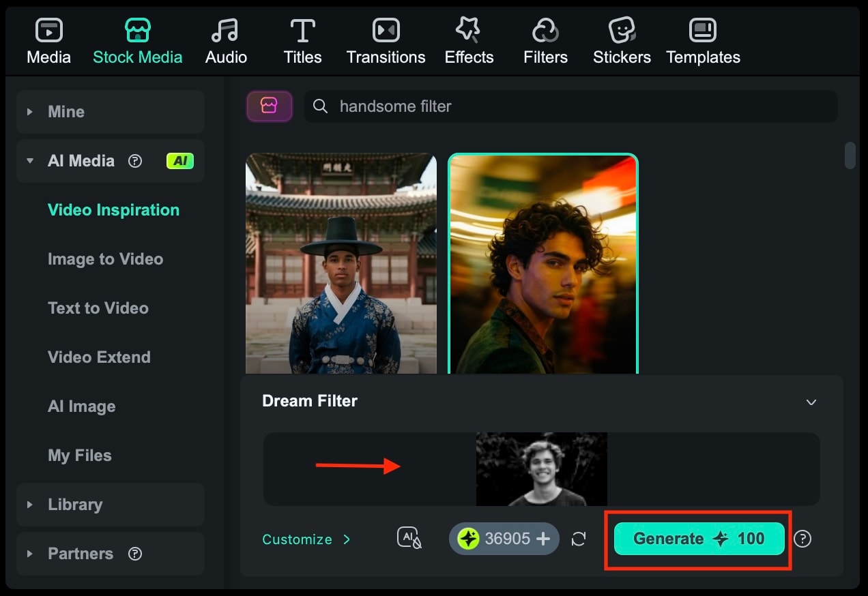Click the purple face-filter icon near search

point(269,106)
